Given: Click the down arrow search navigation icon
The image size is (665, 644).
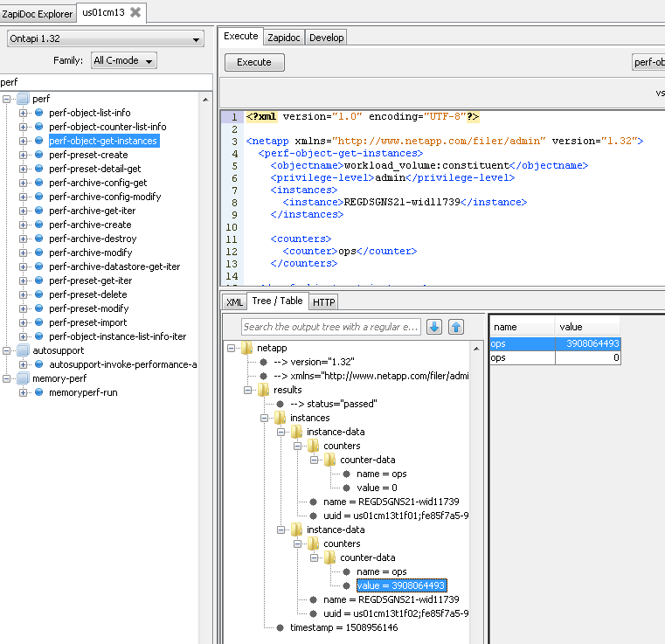Looking at the screenshot, I should pos(434,327).
